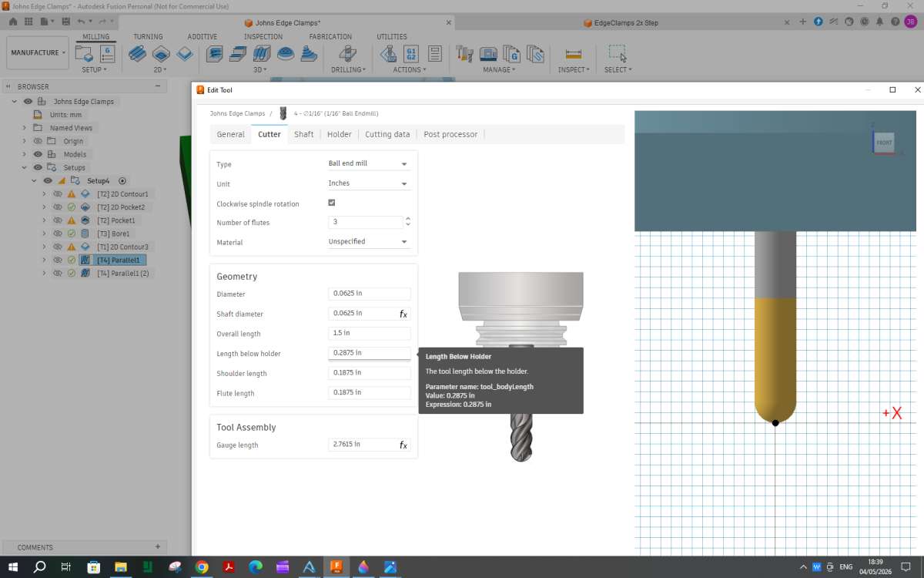This screenshot has height=578, width=924.
Task: Open the Unit dropdown showing Inches
Action: 370,183
